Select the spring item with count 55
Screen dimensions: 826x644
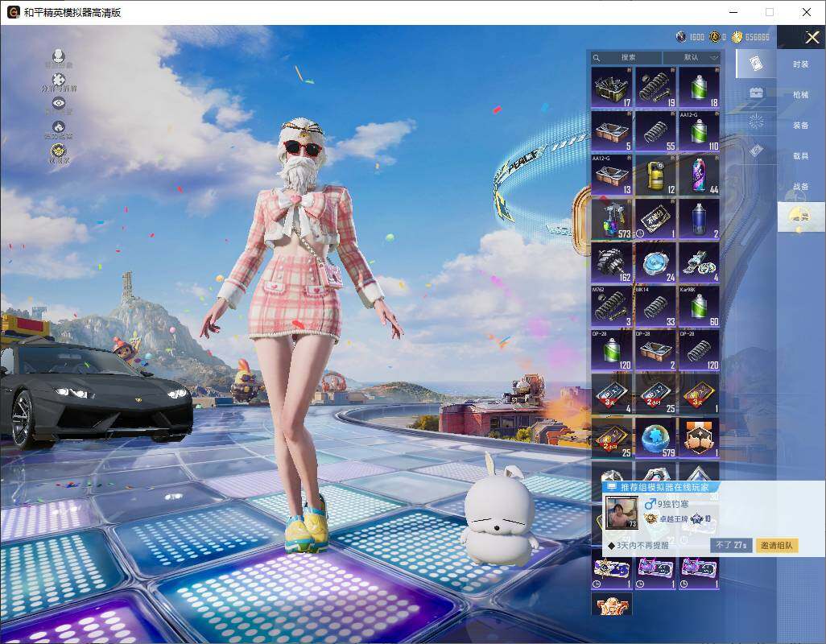655,131
